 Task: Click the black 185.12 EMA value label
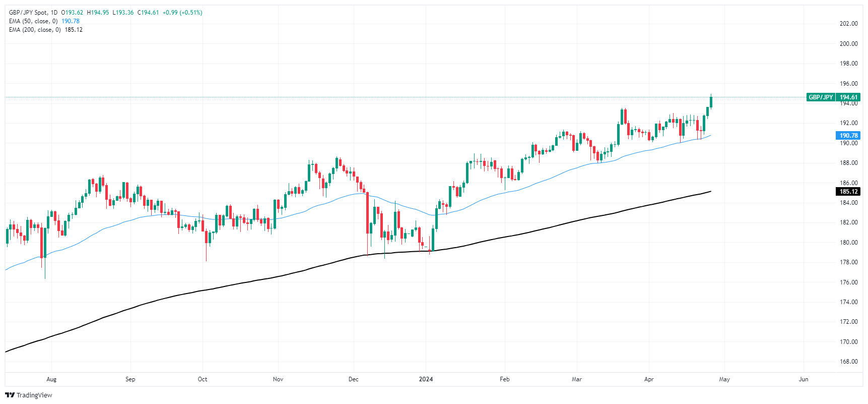click(848, 192)
